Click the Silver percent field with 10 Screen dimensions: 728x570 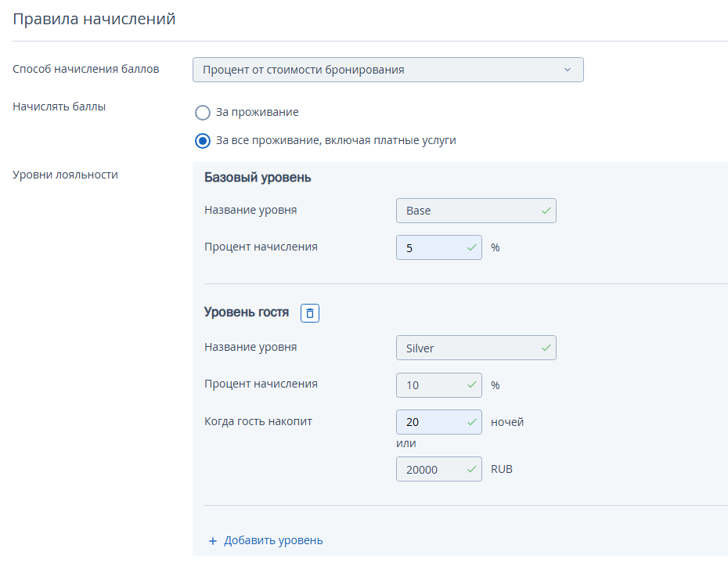tap(438, 385)
